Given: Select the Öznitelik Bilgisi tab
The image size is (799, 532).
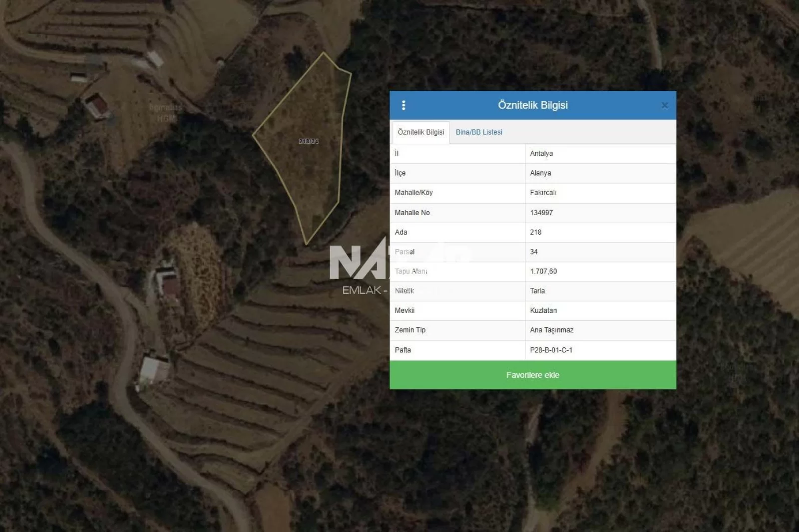Looking at the screenshot, I should pos(420,132).
